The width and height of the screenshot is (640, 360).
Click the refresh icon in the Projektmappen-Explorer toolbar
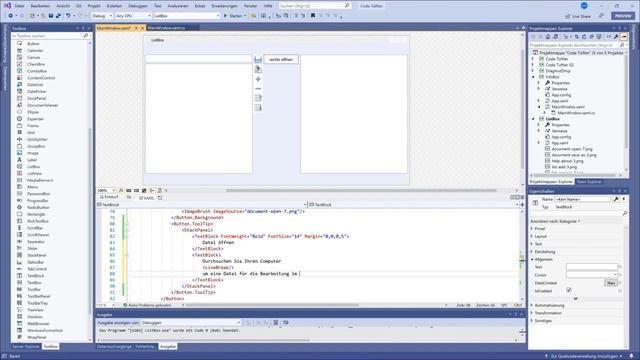tap(584, 37)
